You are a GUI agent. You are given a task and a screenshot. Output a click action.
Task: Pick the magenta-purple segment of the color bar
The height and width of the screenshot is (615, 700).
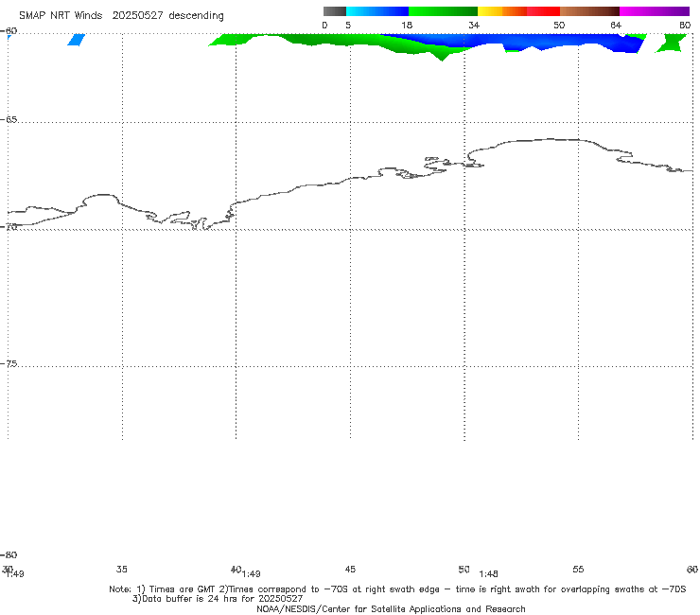click(x=655, y=11)
